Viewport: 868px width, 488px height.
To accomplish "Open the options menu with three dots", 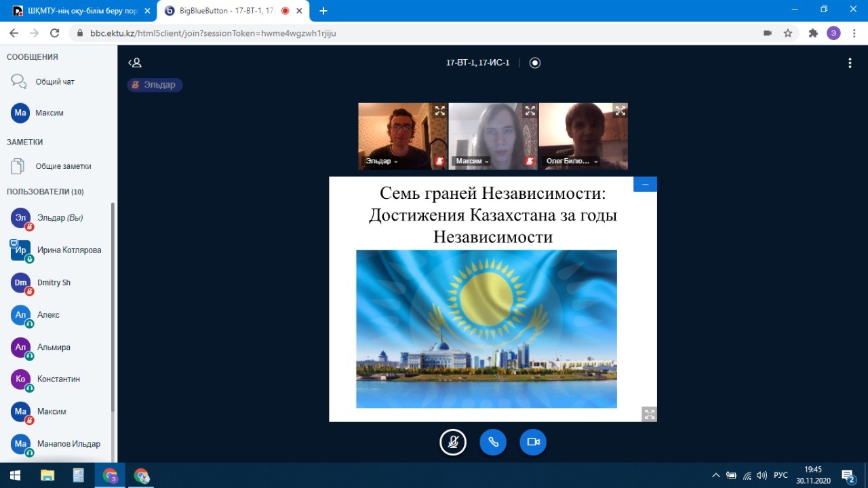I will (850, 63).
